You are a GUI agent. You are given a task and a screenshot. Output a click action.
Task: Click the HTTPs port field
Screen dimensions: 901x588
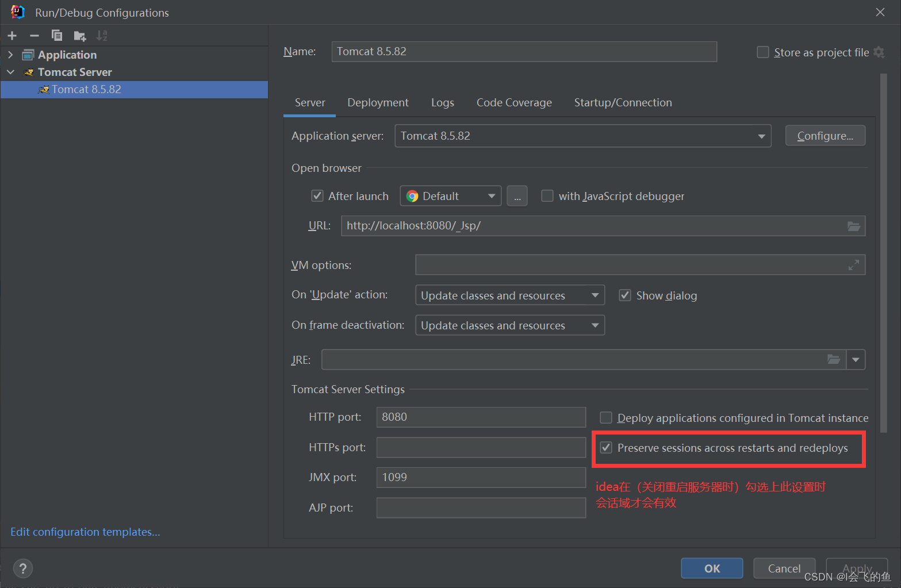pos(481,447)
